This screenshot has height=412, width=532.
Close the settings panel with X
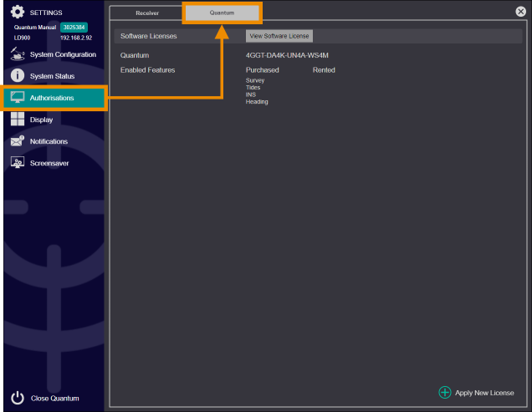click(520, 12)
